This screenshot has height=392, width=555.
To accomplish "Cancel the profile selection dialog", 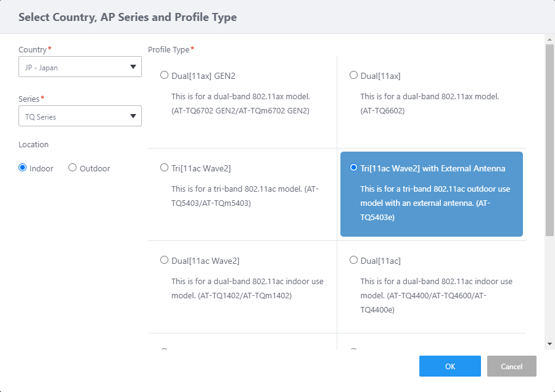I will [511, 366].
